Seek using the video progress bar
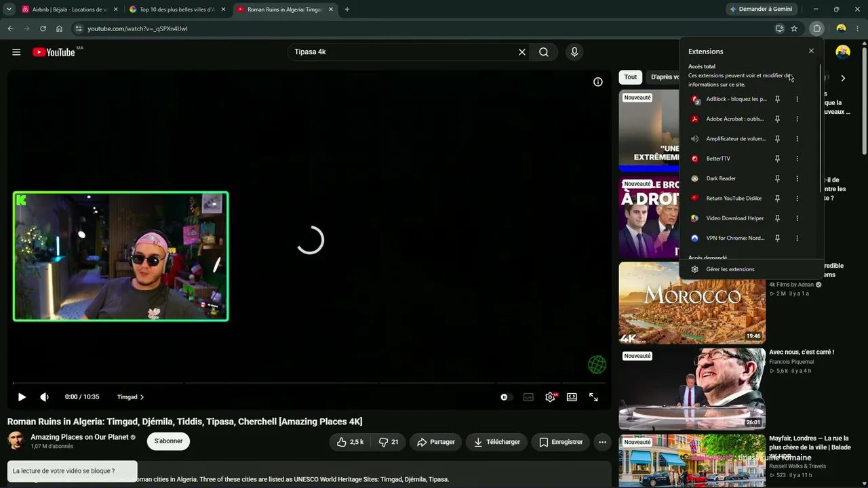Image resolution: width=868 pixels, height=488 pixels. pos(310,383)
